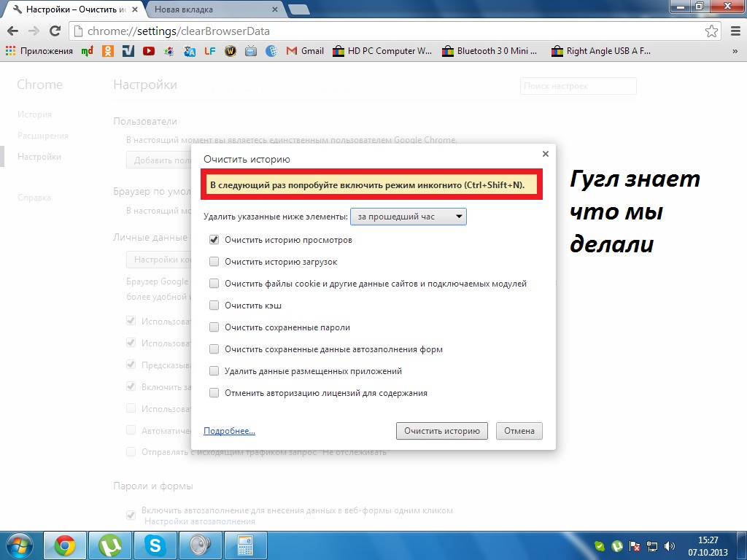This screenshot has height=560, width=747.
Task: Go back with the browser Back arrow
Action: 13,31
